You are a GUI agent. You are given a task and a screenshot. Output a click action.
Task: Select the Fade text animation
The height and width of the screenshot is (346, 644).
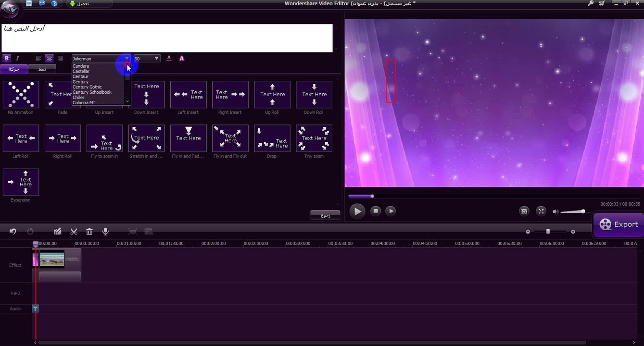point(63,94)
